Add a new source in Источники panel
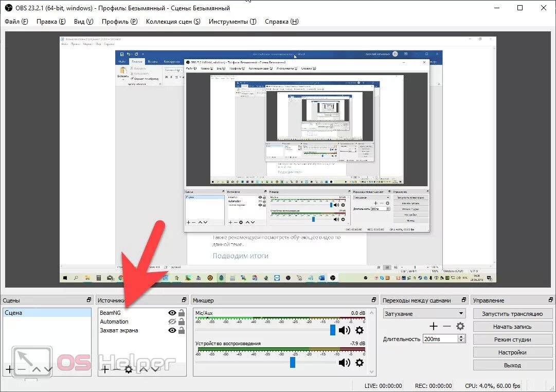 pos(105,369)
